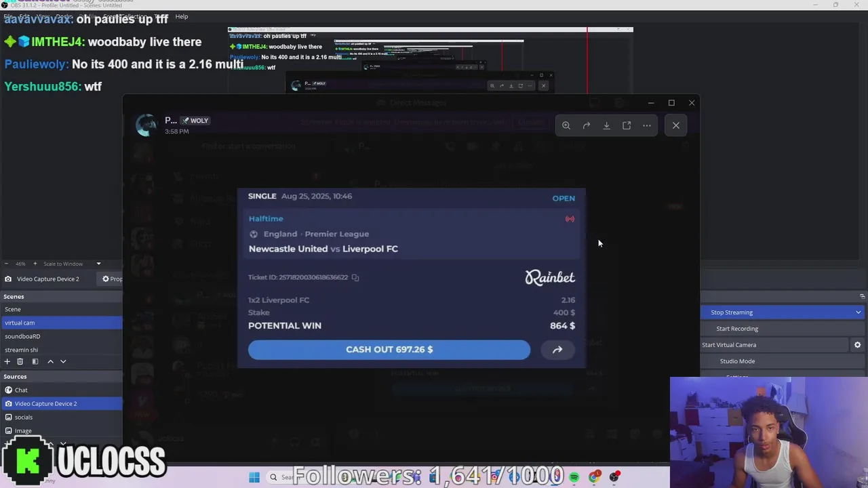The height and width of the screenshot is (488, 868).
Task: Download the viewed image
Action: point(606,125)
